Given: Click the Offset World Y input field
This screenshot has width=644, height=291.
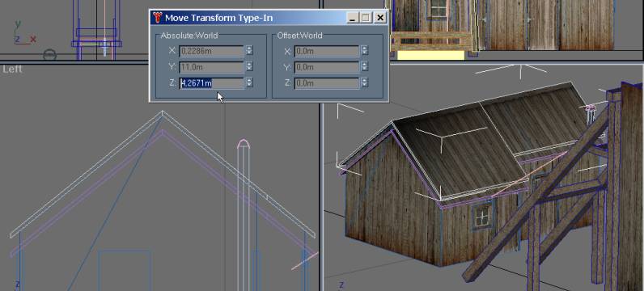Looking at the screenshot, I should tap(327, 67).
